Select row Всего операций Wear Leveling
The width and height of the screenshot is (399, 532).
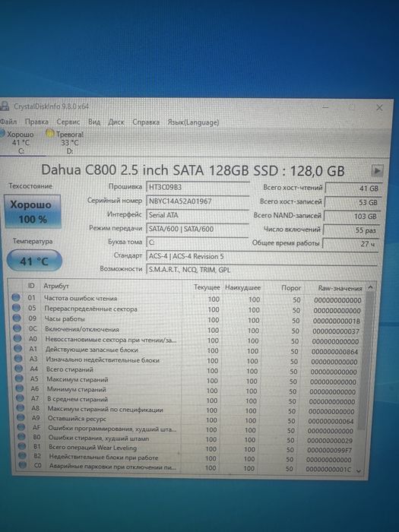tap(187, 448)
